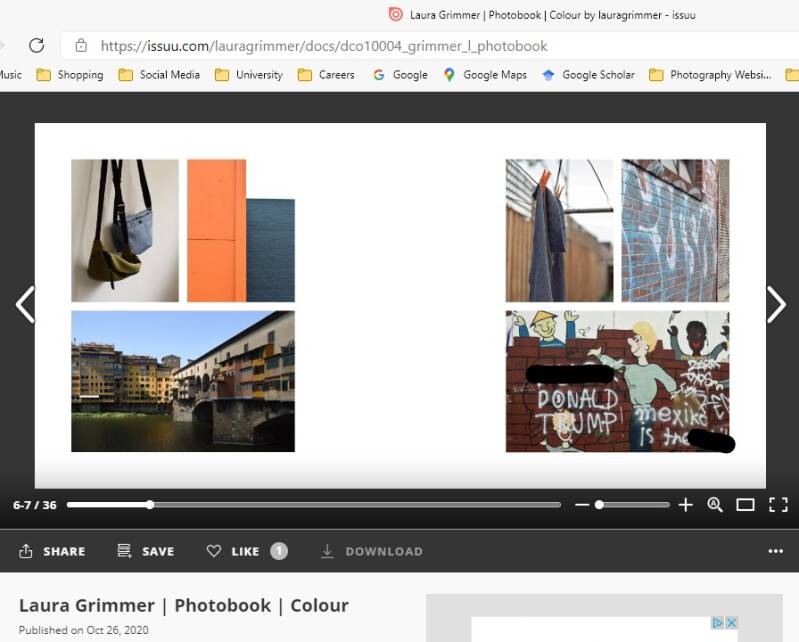
Task: Open the Google Scholar bookmark
Action: tap(588, 74)
